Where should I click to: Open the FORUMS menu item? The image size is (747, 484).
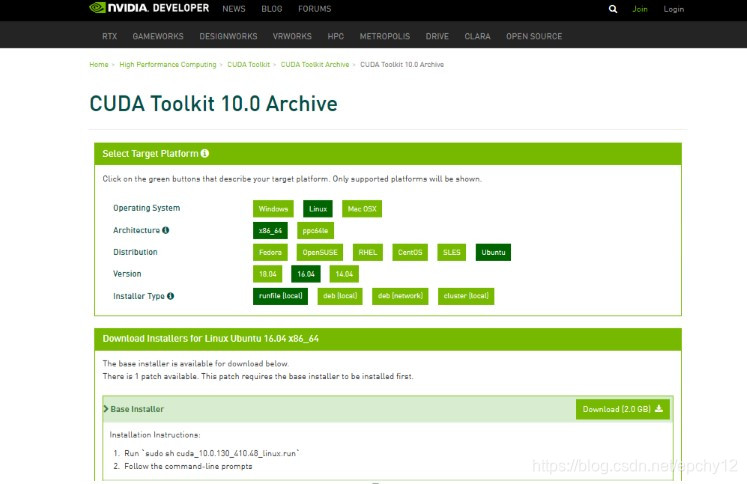point(314,9)
